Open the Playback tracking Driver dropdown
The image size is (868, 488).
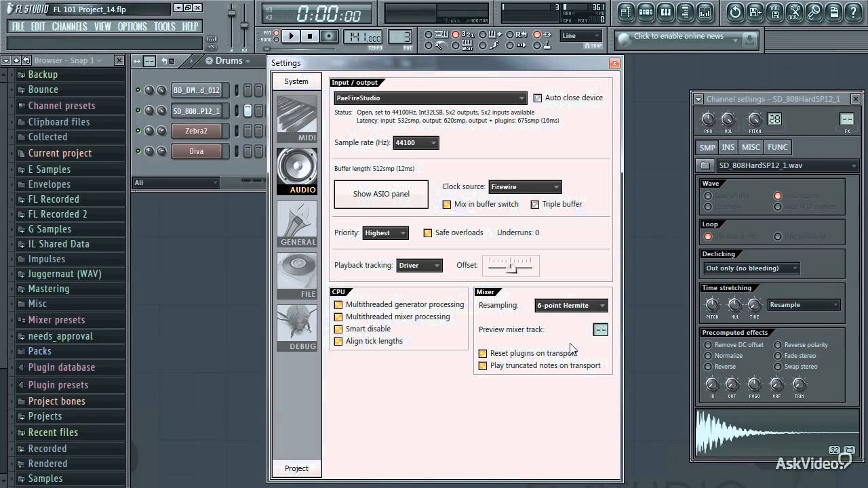[x=419, y=265]
